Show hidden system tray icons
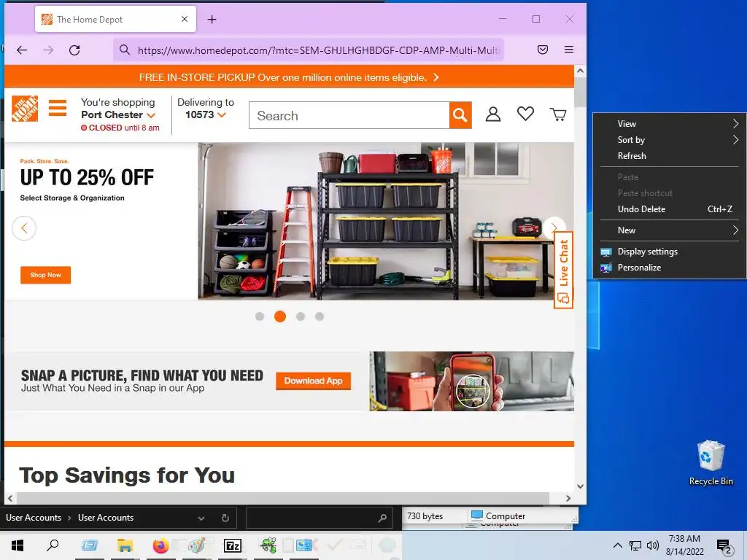 [617, 545]
